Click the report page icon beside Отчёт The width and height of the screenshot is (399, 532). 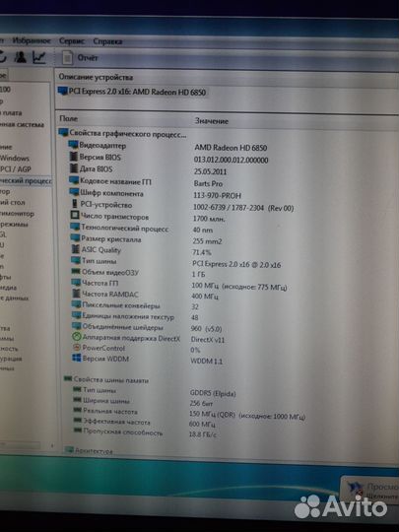67,58
